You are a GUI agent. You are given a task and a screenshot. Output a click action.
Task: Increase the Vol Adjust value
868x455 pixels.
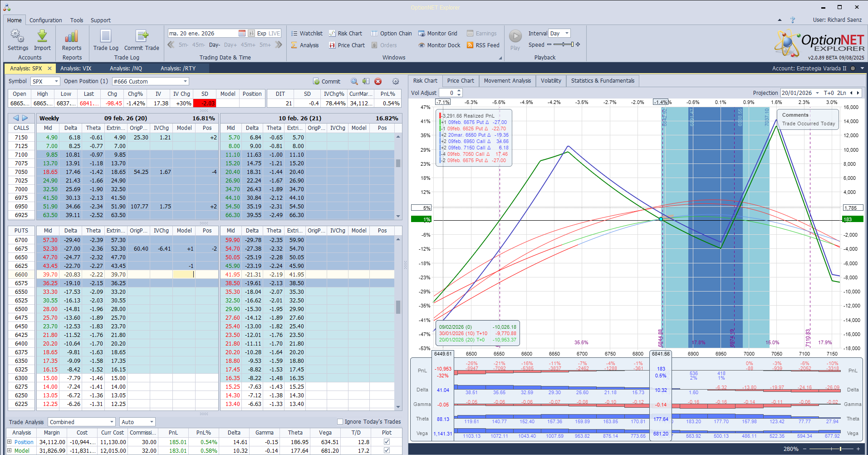[x=459, y=91]
